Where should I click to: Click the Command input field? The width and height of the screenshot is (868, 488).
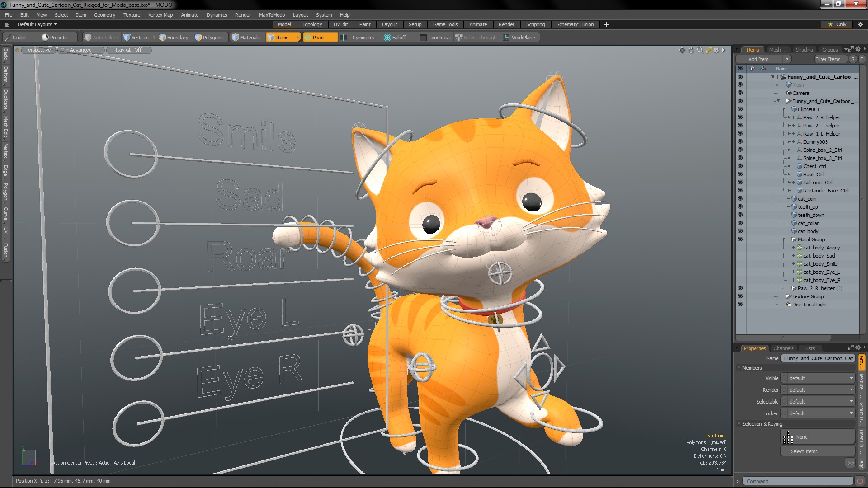[798, 481]
